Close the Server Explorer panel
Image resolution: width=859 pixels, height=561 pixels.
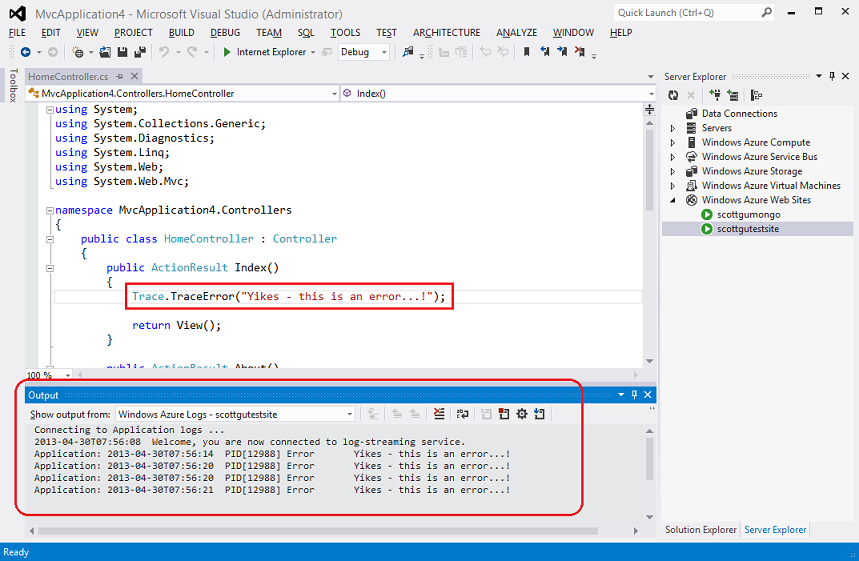[x=845, y=76]
